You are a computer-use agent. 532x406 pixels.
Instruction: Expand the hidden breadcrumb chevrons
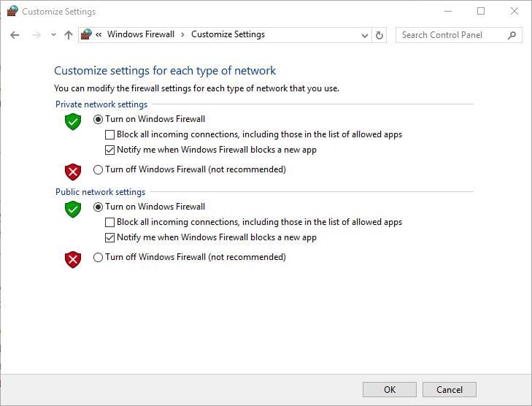click(x=99, y=35)
